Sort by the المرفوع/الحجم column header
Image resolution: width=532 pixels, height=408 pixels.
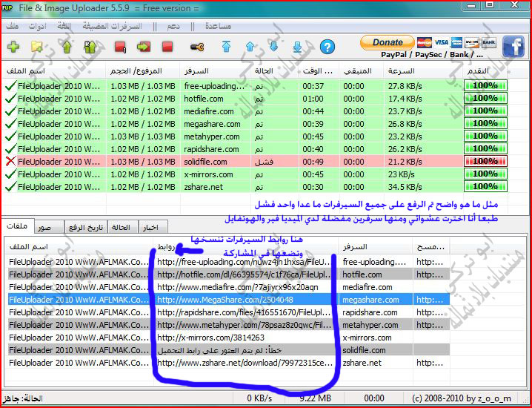click(x=143, y=71)
